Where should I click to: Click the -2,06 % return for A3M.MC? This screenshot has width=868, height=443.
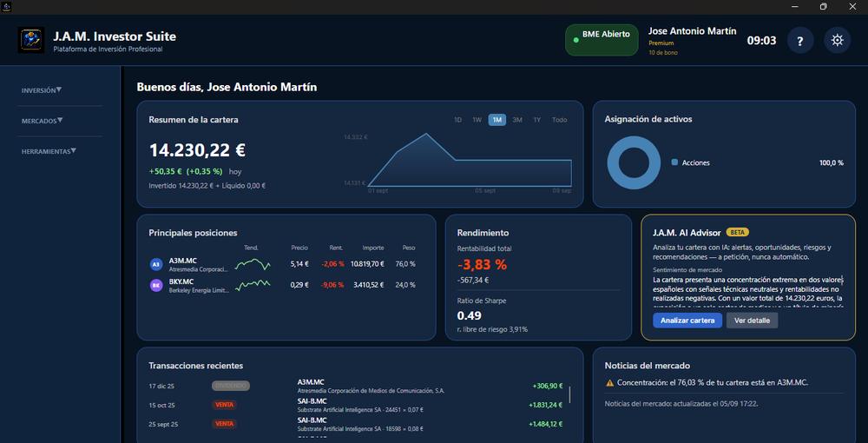pyautogui.click(x=332, y=264)
